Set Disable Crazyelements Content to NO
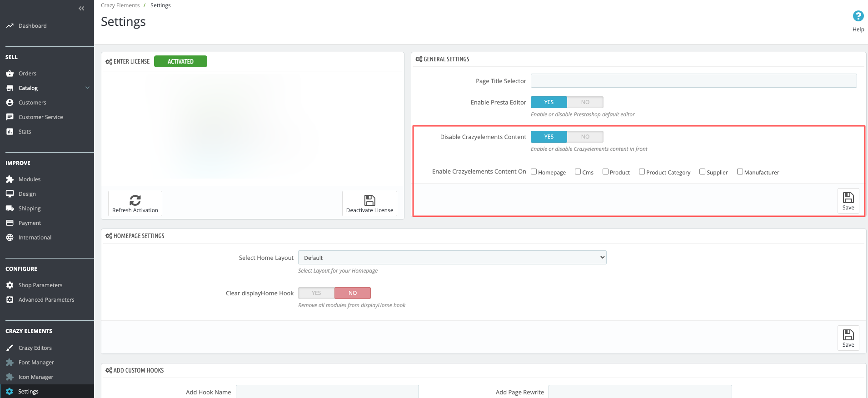Viewport: 868px width, 398px height. click(x=585, y=137)
